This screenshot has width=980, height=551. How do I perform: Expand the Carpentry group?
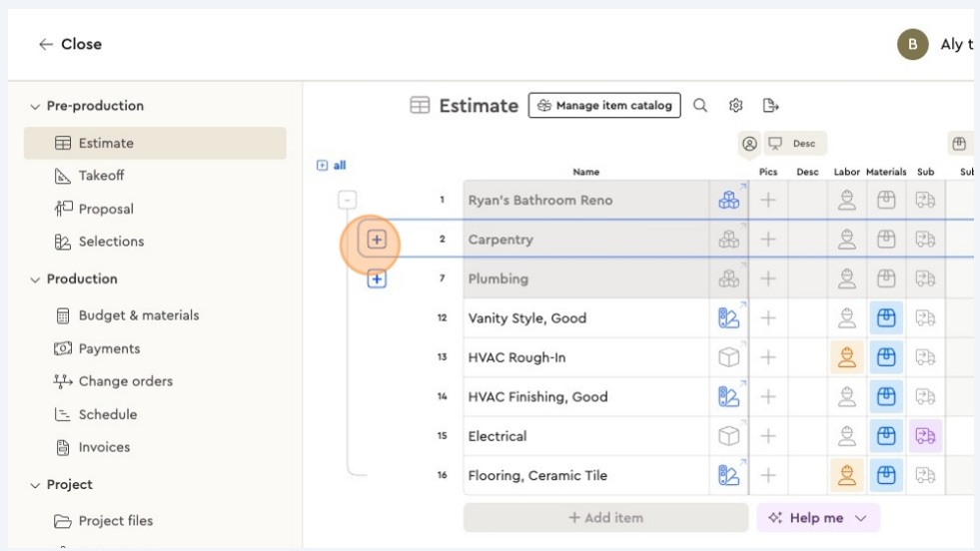pyautogui.click(x=377, y=240)
